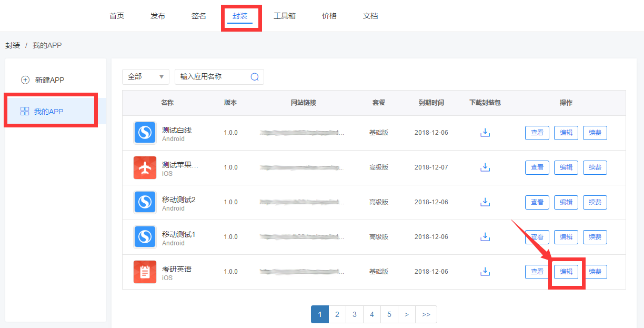Click the search magnifier icon

coord(255,77)
